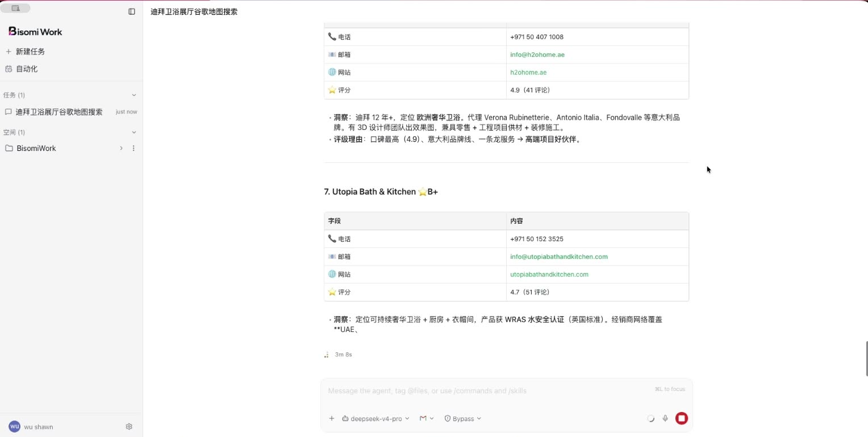868x437 pixels.
Task: Visit the h2ohome.ae website link
Action: (x=528, y=72)
